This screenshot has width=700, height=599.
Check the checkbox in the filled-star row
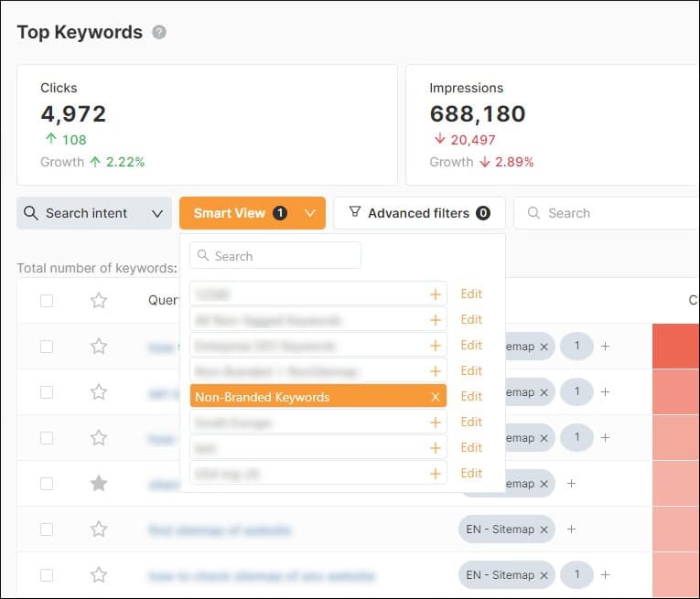click(47, 484)
